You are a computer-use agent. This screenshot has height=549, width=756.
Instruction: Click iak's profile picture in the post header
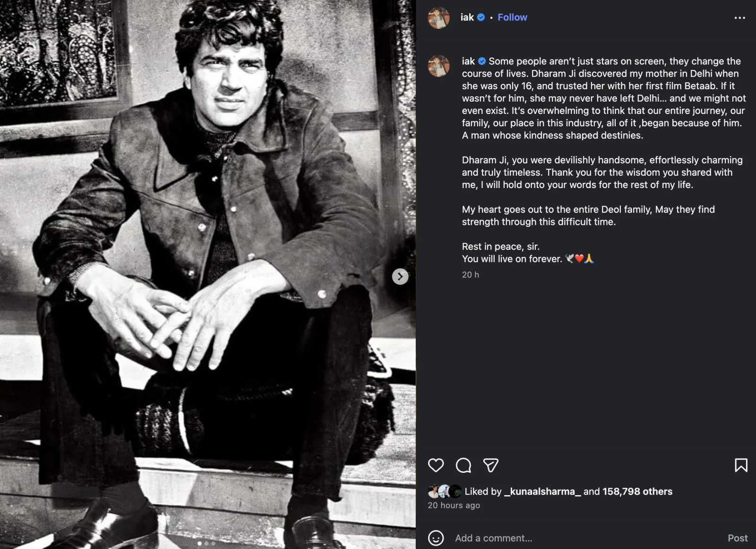(438, 17)
